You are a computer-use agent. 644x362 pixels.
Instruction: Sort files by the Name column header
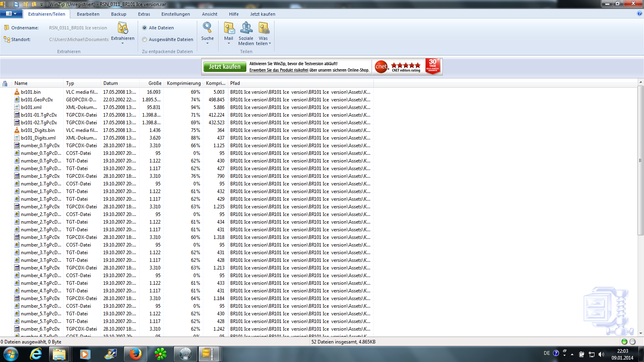pyautogui.click(x=38, y=83)
